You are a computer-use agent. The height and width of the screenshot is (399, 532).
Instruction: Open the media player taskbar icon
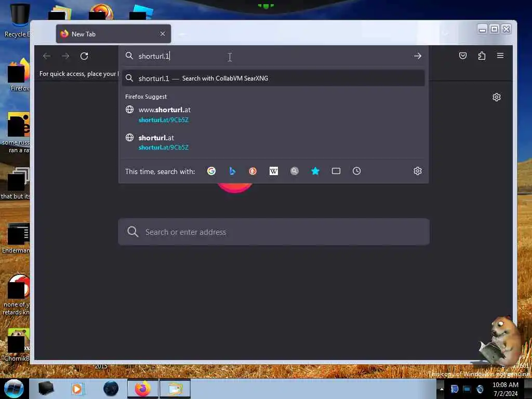(77, 389)
